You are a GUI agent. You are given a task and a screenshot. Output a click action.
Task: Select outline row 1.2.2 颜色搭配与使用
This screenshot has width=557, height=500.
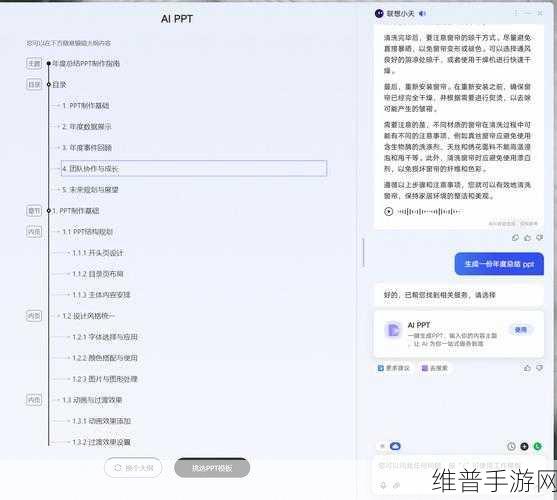point(105,358)
